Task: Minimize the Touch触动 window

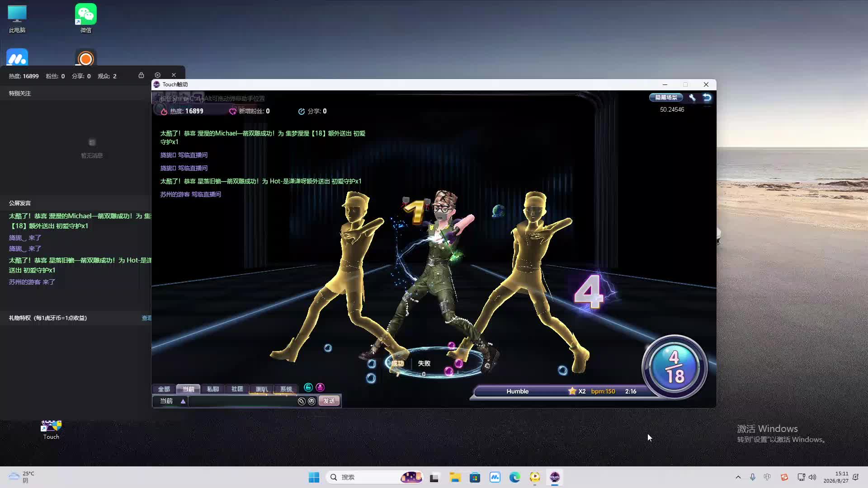Action: click(x=665, y=84)
